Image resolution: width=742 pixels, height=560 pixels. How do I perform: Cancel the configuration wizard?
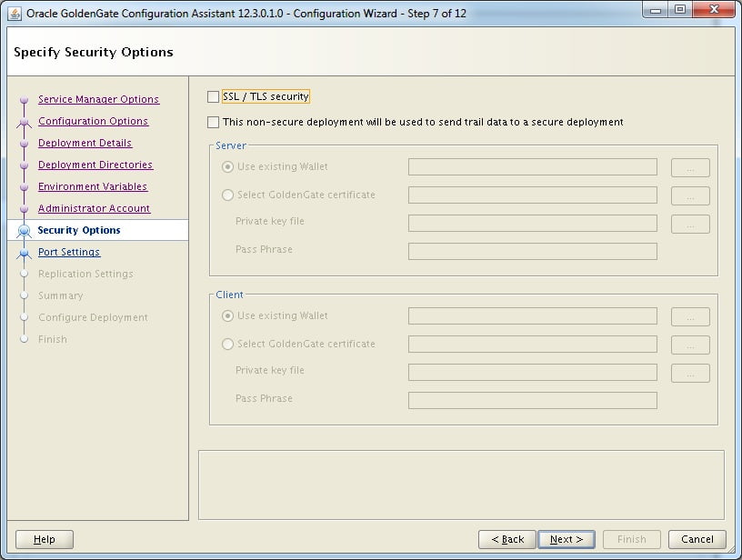click(697, 539)
